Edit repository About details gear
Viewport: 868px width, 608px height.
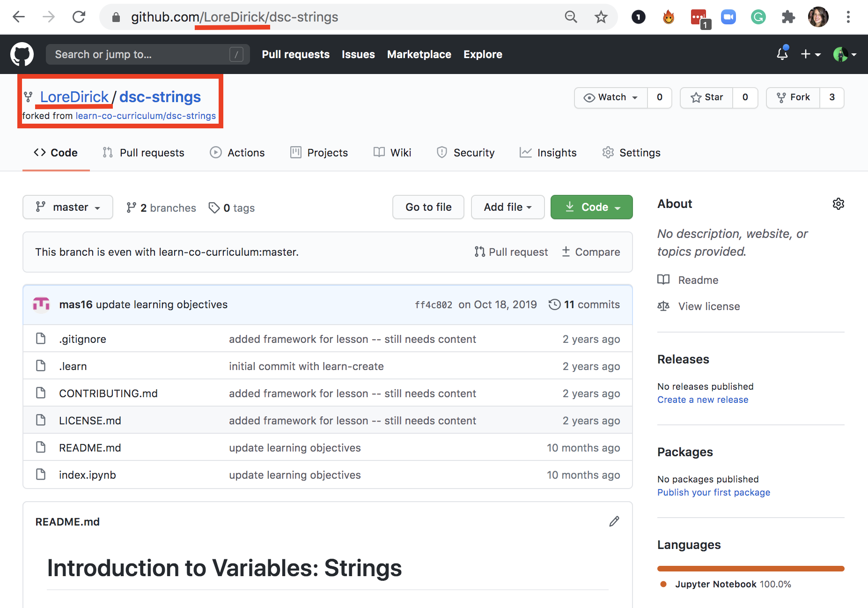click(838, 204)
